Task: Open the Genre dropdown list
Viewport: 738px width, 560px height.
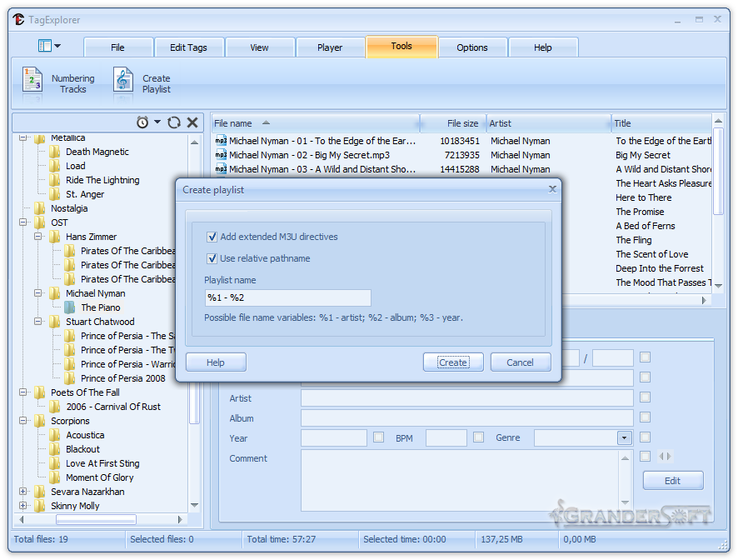Action: click(624, 437)
